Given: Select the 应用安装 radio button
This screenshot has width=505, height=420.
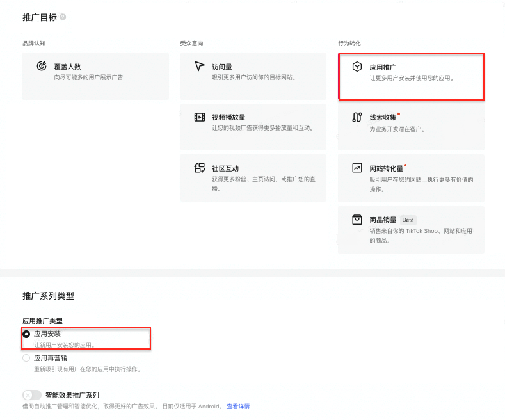Looking at the screenshot, I should (26, 334).
